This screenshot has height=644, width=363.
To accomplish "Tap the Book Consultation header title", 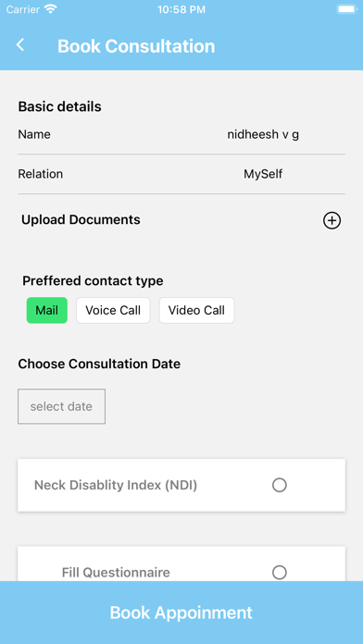I will point(136,45).
